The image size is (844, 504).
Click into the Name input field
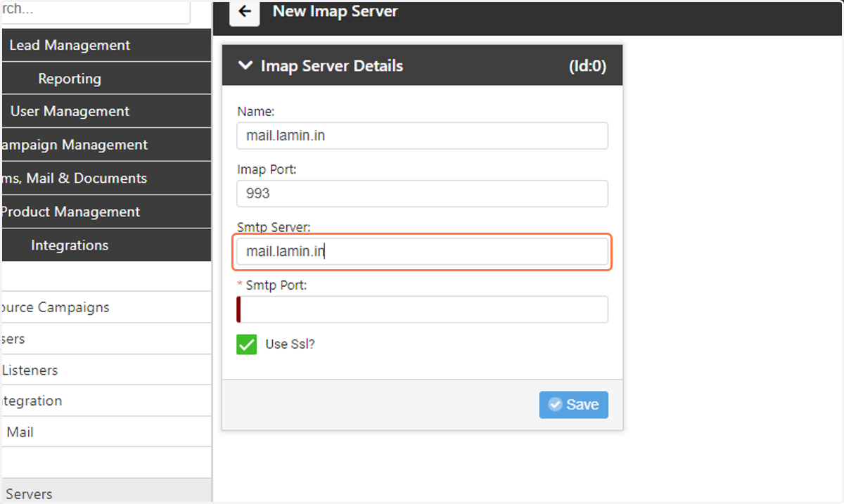point(422,136)
